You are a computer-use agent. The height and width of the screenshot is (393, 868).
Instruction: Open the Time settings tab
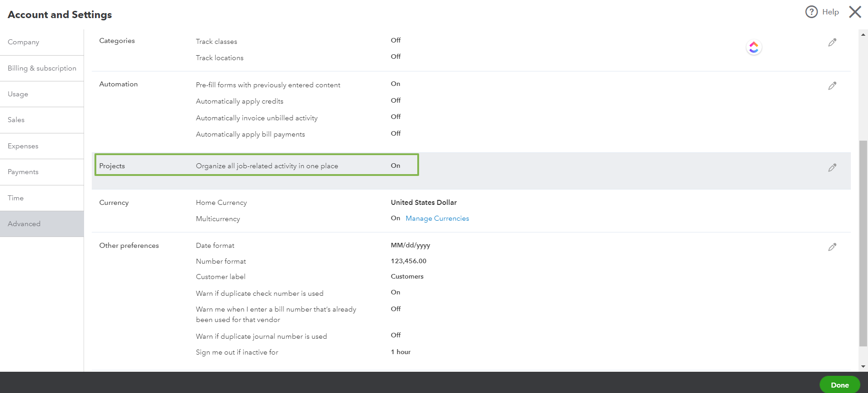16,198
